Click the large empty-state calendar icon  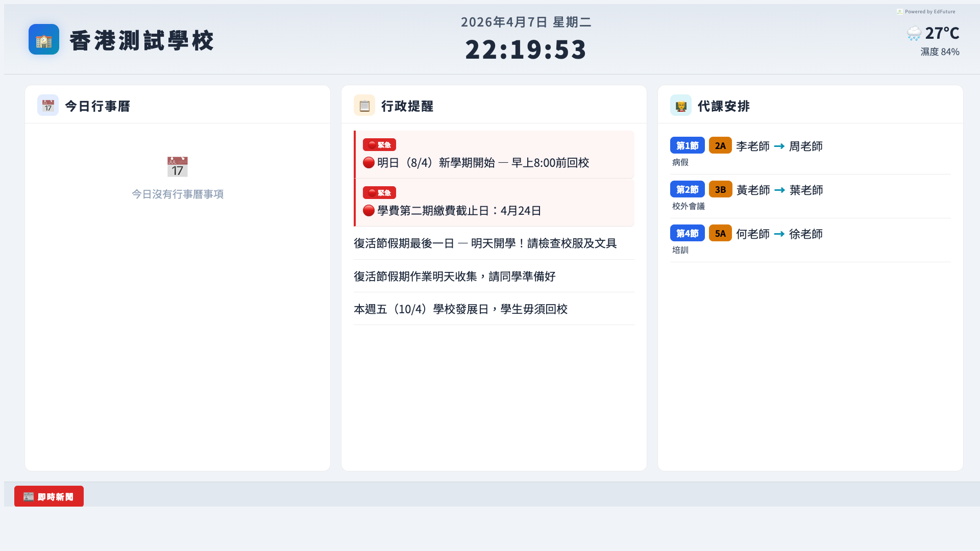coord(178,167)
